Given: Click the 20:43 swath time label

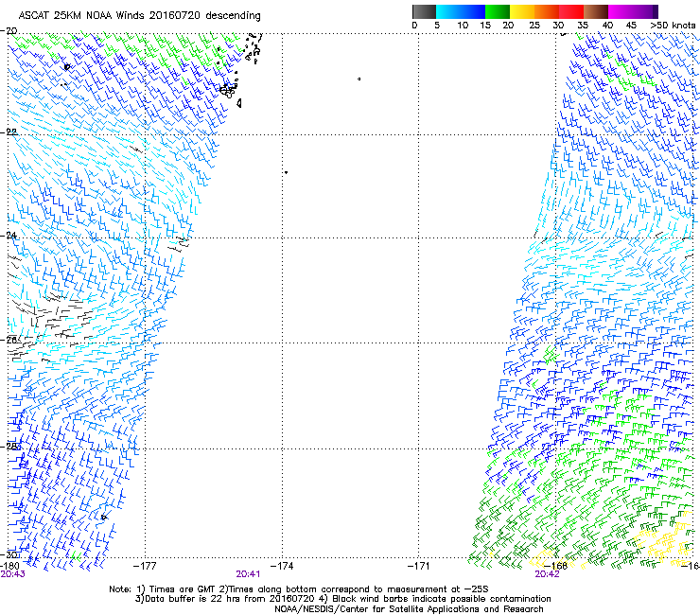Looking at the screenshot, I should 13,574.
